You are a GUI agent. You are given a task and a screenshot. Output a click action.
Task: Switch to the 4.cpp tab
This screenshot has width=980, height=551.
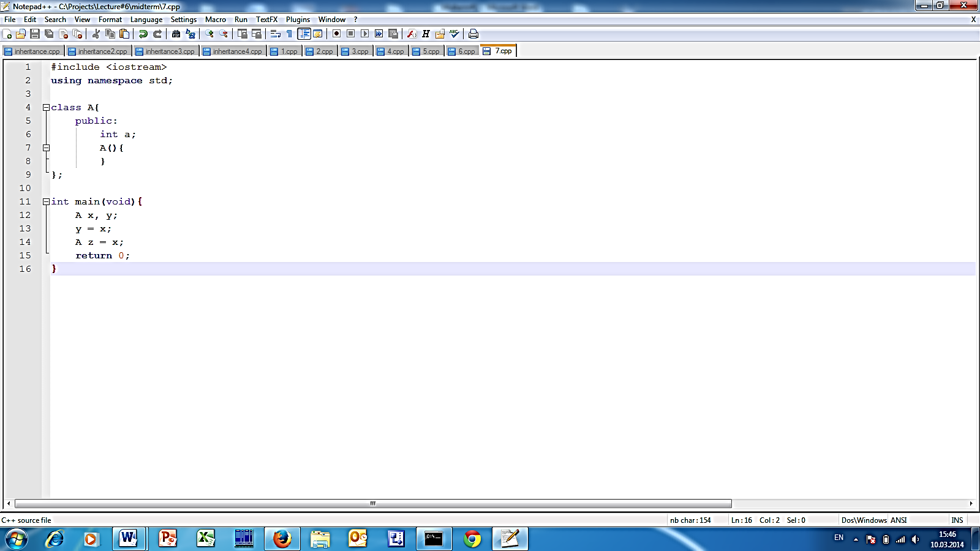391,51
